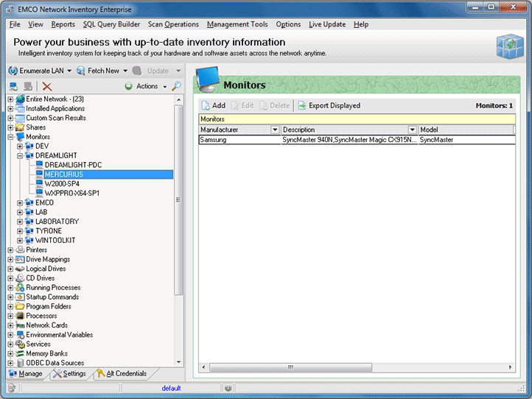
Task: Select the W2000-SP4 computer in tree
Action: point(61,184)
